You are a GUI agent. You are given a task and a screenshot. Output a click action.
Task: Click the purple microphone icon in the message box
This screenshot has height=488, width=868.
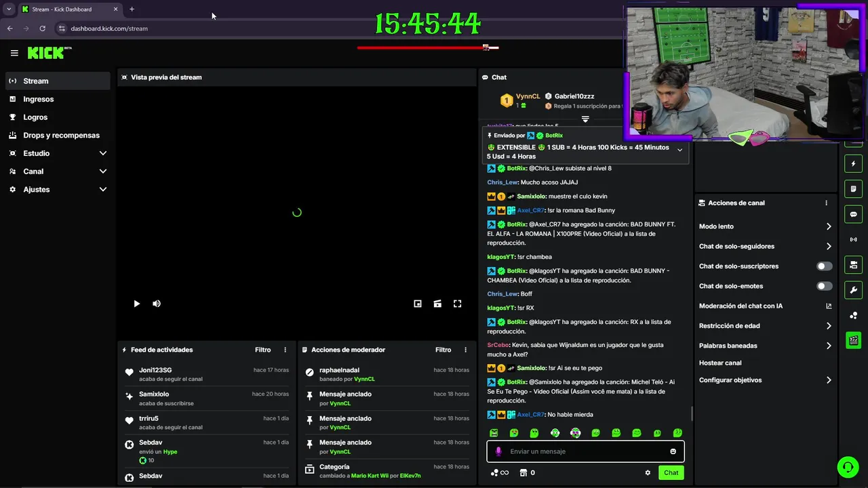point(498,451)
